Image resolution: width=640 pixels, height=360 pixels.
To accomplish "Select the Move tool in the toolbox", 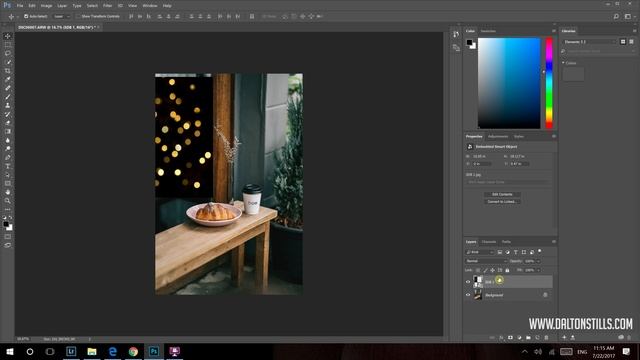I will 7,36.
